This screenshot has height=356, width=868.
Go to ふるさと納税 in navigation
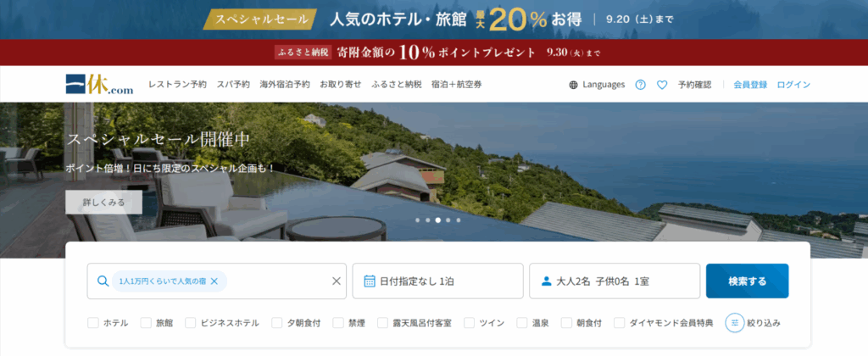pyautogui.click(x=397, y=85)
